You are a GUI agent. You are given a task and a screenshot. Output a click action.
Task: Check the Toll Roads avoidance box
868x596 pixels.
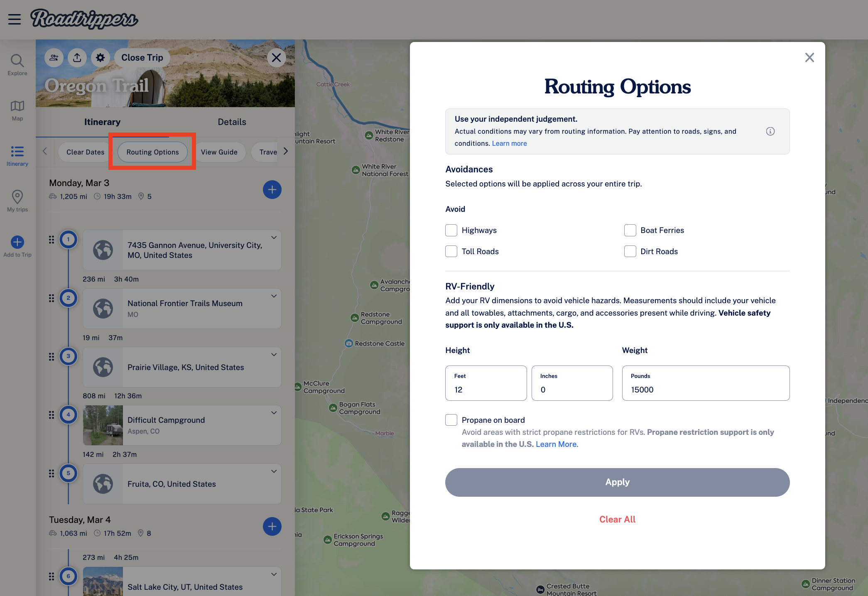pos(451,251)
